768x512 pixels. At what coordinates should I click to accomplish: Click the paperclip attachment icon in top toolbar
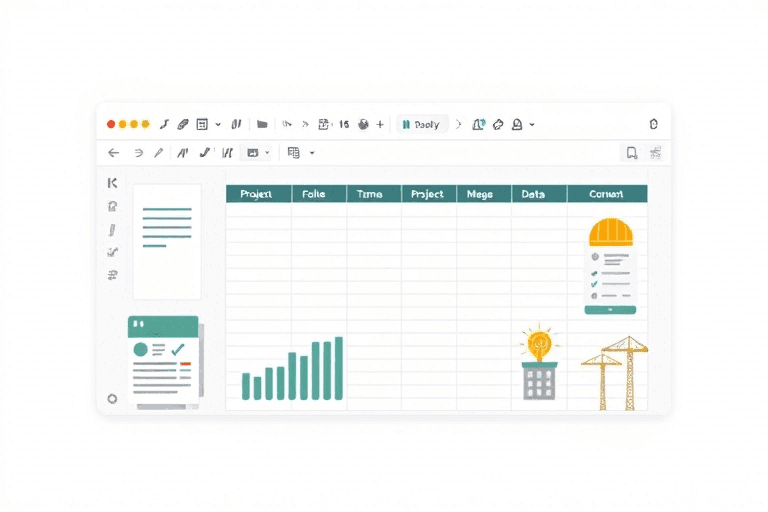tap(182, 125)
